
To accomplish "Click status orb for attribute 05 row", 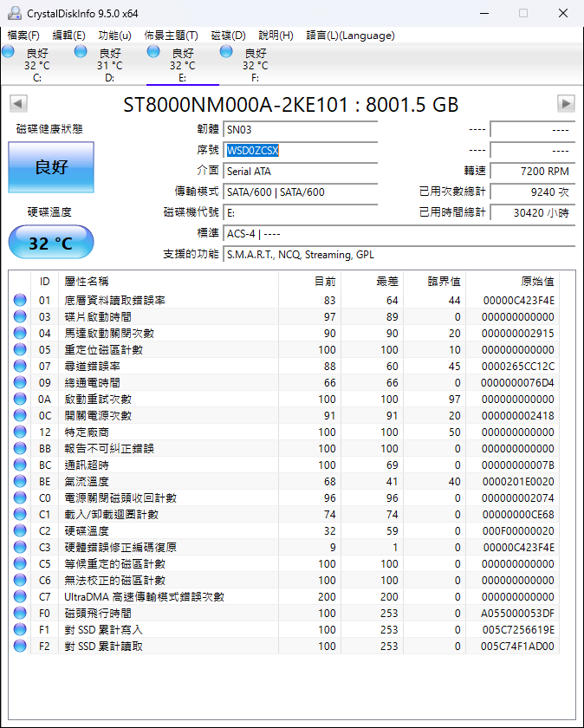I will (x=20, y=349).
